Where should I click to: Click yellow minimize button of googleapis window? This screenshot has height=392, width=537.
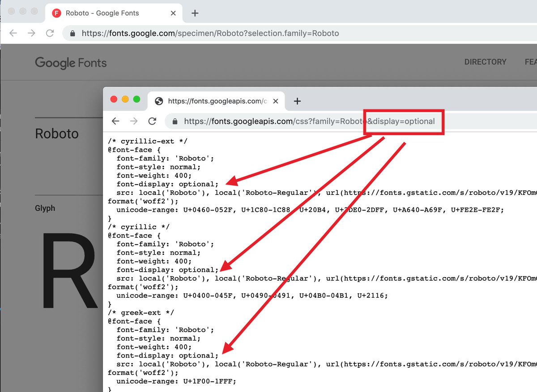(125, 99)
